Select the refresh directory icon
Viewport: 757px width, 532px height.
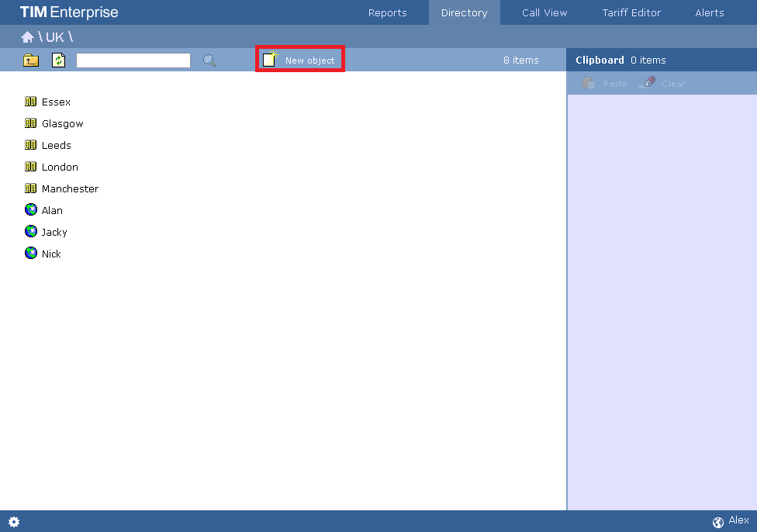pos(58,60)
